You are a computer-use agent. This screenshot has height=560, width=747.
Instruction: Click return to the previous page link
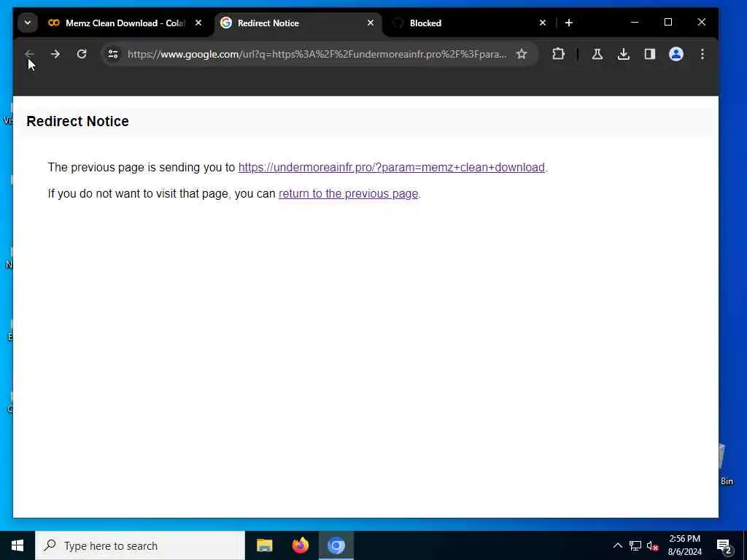[x=348, y=194]
